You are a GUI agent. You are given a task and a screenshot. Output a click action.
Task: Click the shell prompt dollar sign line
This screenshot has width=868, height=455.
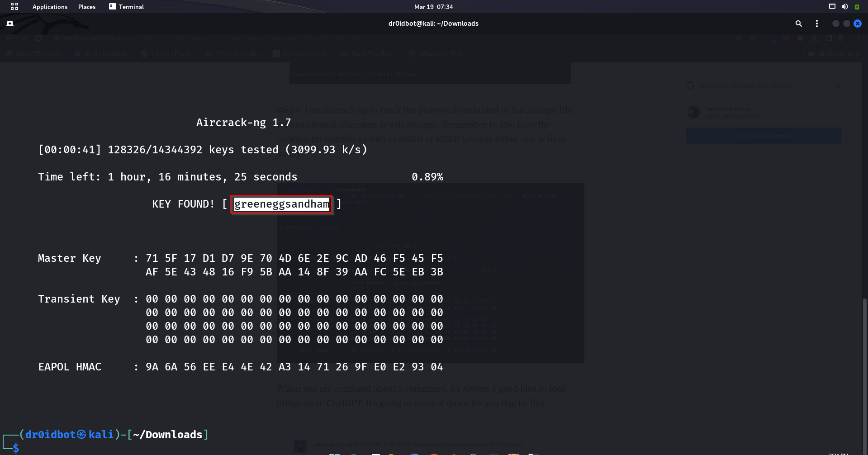point(16,448)
